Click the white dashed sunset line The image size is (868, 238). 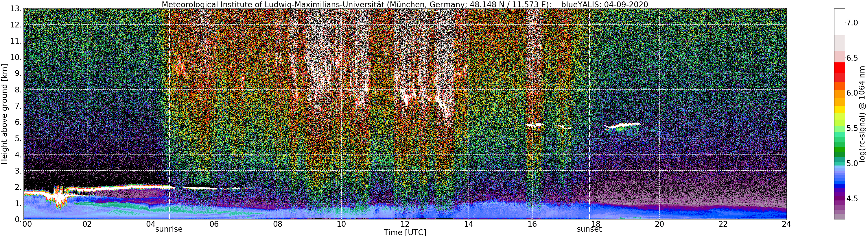click(x=589, y=114)
